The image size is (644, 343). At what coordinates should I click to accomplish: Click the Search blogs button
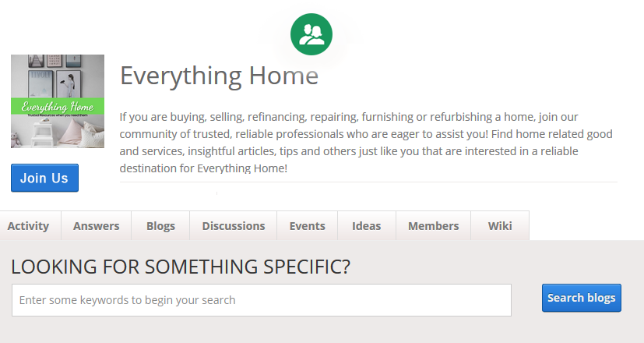582,298
